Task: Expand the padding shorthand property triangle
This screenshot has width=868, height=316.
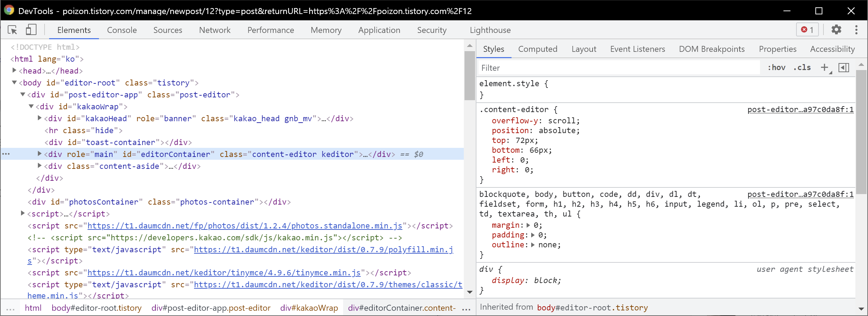Action: (533, 235)
